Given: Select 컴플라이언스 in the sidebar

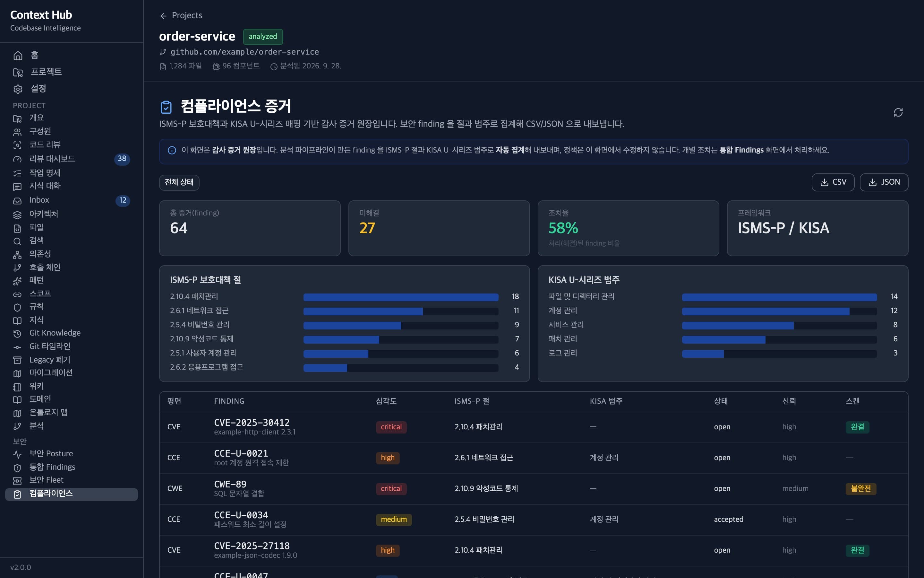Looking at the screenshot, I should tap(72, 494).
